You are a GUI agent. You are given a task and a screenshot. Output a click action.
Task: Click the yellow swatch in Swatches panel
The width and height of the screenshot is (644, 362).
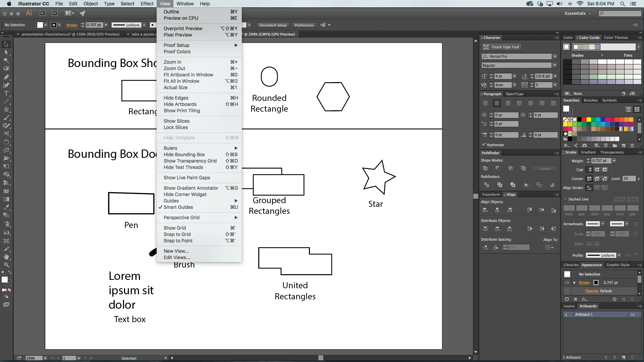pyautogui.click(x=589, y=120)
